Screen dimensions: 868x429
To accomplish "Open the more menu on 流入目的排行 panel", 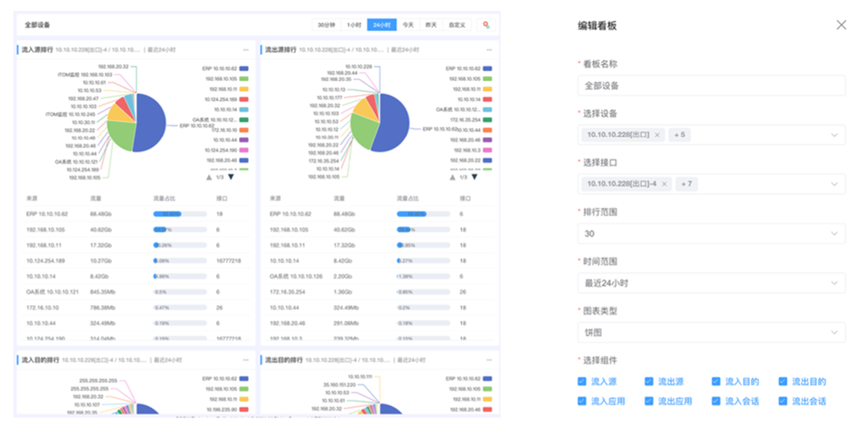I will [x=246, y=360].
